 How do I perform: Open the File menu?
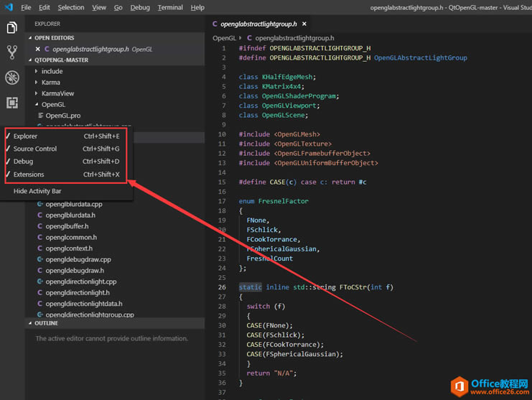pyautogui.click(x=26, y=7)
